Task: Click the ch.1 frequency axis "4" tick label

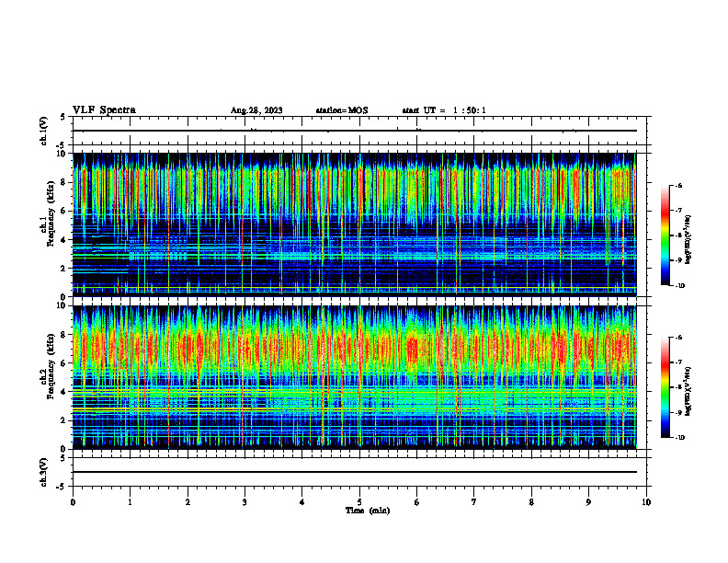Action: click(x=63, y=240)
